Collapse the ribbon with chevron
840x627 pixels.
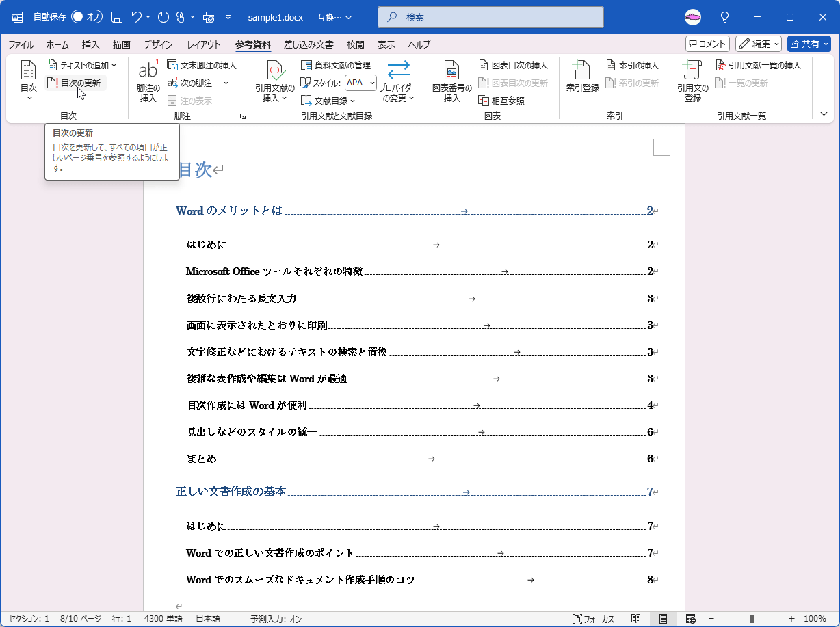(x=824, y=114)
